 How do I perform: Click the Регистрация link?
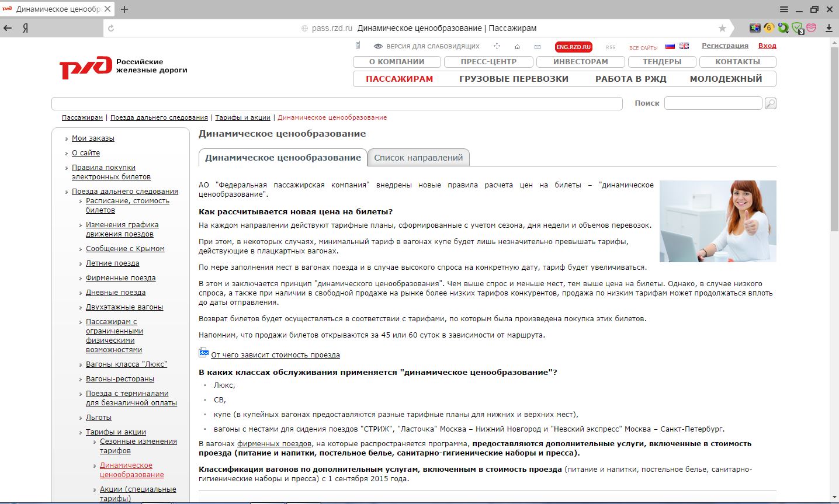point(725,46)
